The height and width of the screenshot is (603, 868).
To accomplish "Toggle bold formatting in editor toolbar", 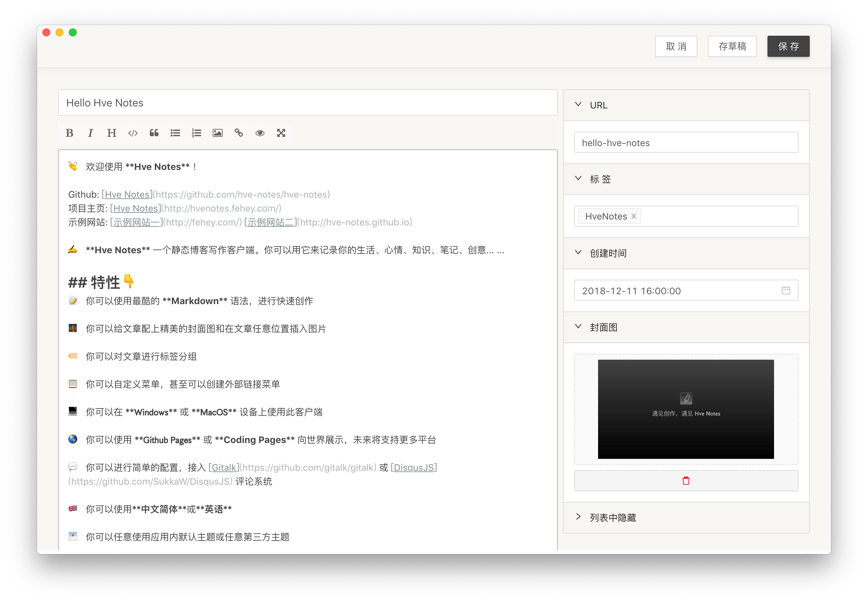I will coord(69,133).
